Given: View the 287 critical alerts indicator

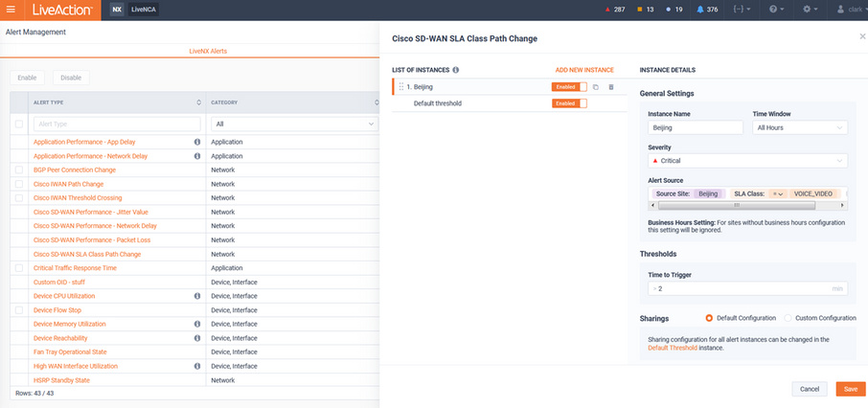Looking at the screenshot, I should [616, 10].
